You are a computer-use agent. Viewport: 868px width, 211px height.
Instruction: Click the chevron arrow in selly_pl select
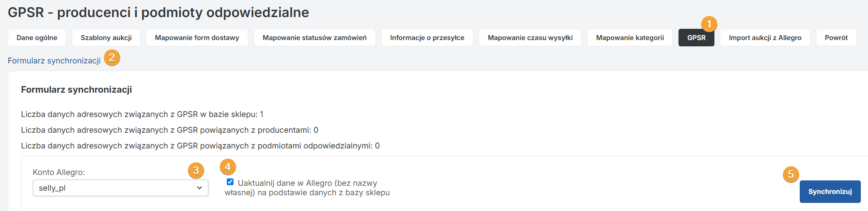point(199,188)
